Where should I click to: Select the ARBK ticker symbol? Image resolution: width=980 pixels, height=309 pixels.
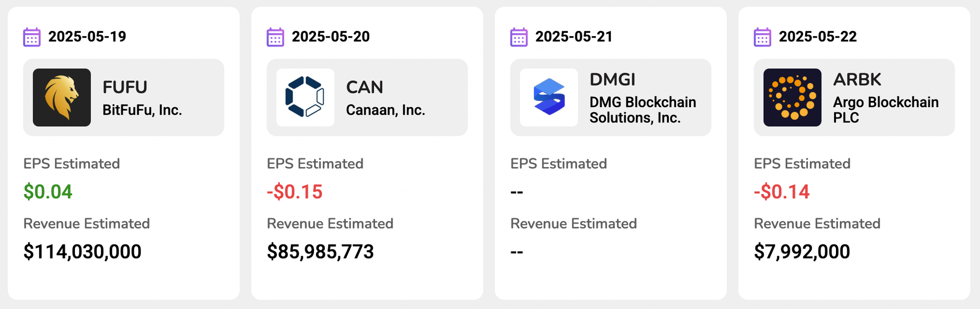pyautogui.click(x=857, y=79)
